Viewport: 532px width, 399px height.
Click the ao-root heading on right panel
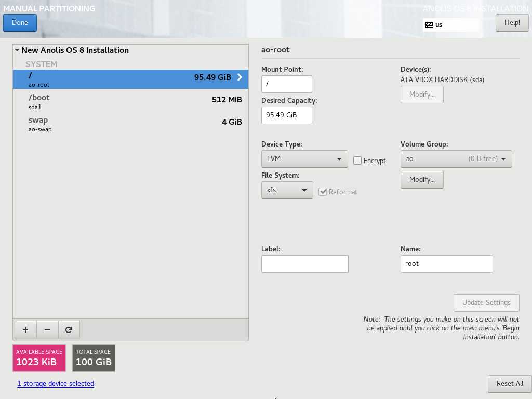(275, 50)
